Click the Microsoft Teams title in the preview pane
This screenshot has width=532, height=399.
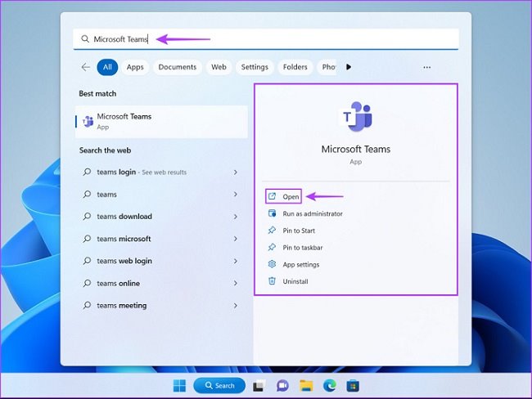point(356,149)
